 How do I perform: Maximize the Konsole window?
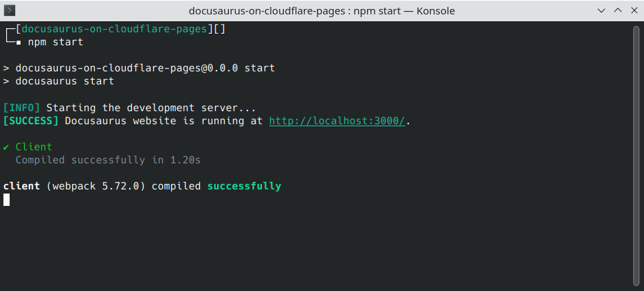pyautogui.click(x=617, y=10)
